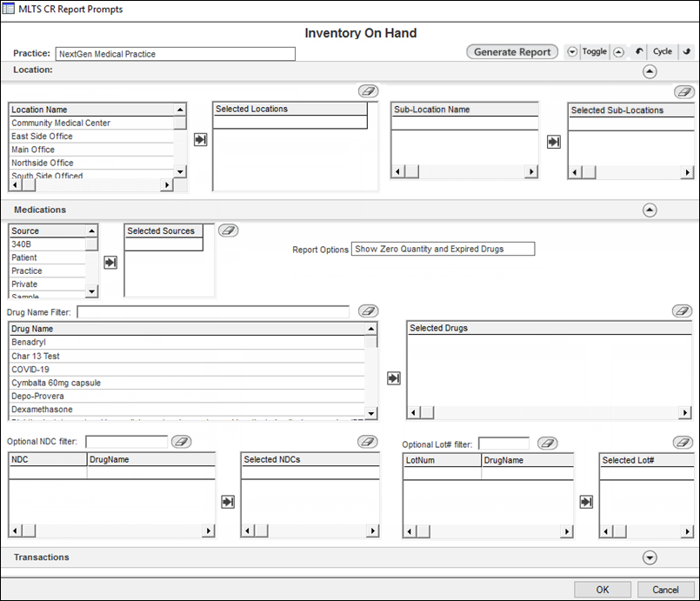
Task: Select East Side Office location
Action: point(91,137)
